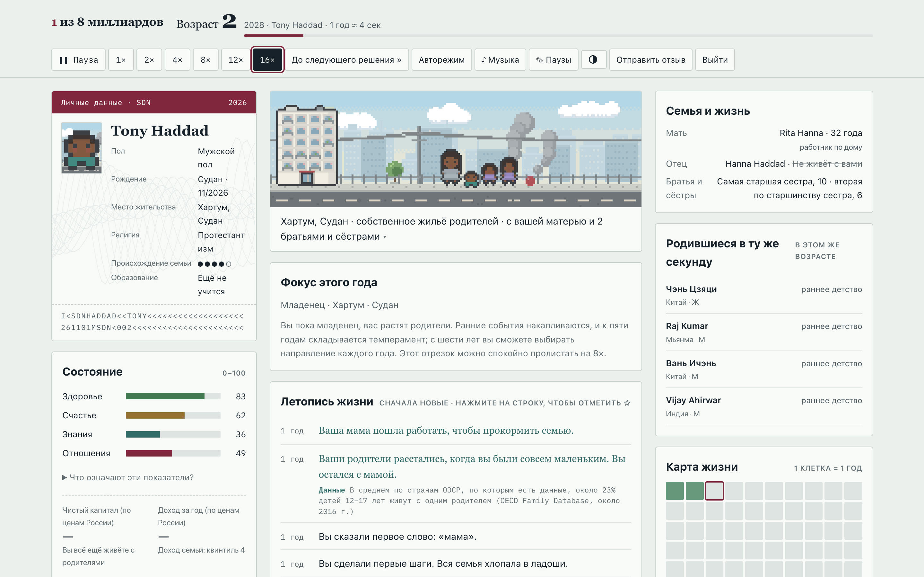
Task: Click Выйти to exit
Action: click(x=715, y=59)
